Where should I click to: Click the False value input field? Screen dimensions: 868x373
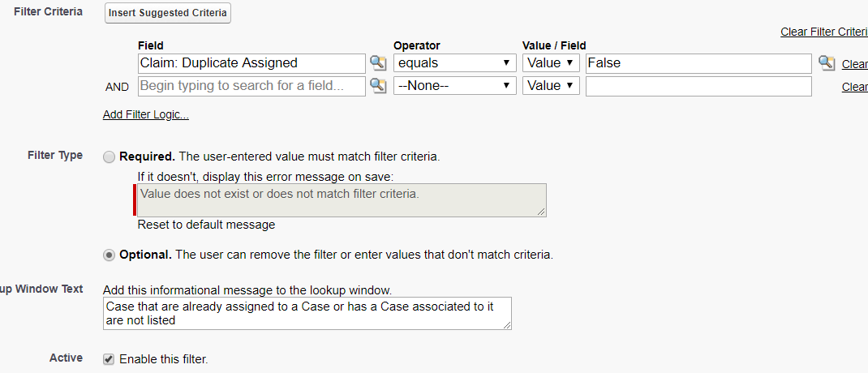[698, 63]
